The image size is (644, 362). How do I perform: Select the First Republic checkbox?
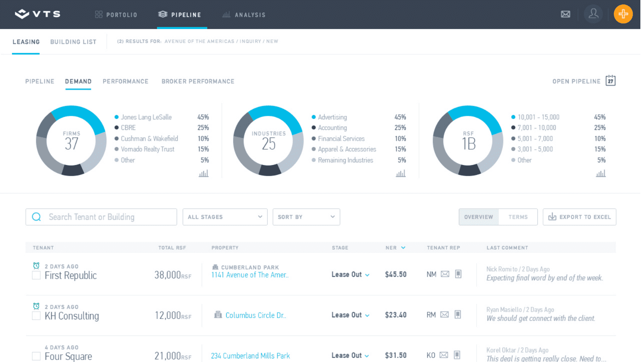click(x=36, y=276)
